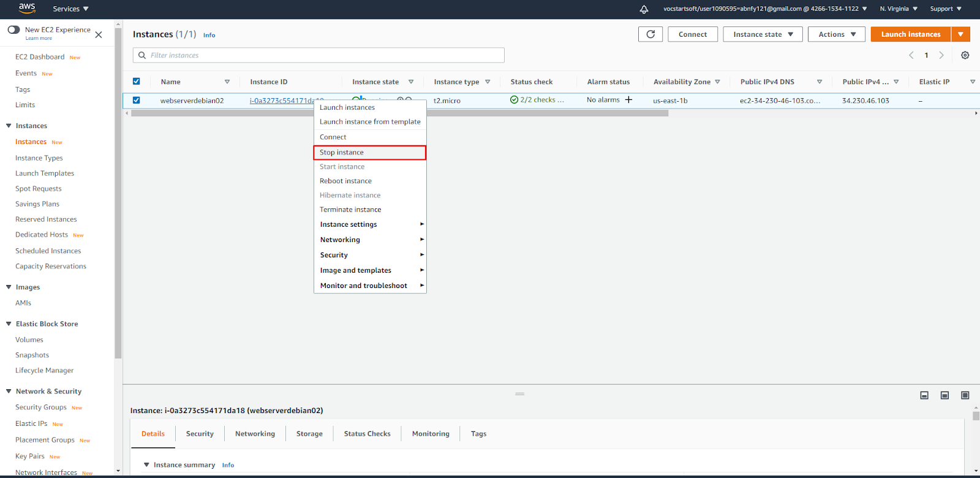Image resolution: width=980 pixels, height=478 pixels.
Task: Uncheck the webserverdebian02 row checkbox
Action: (x=137, y=100)
